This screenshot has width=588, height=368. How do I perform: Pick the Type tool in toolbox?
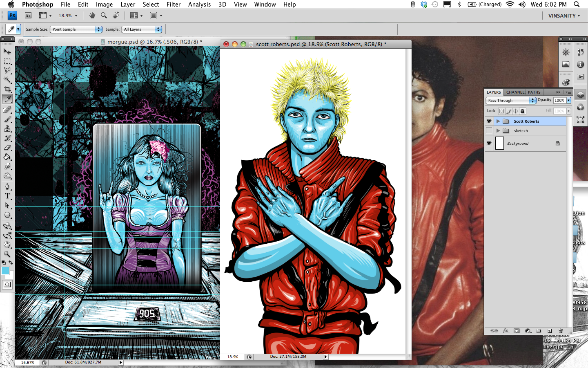(7, 196)
